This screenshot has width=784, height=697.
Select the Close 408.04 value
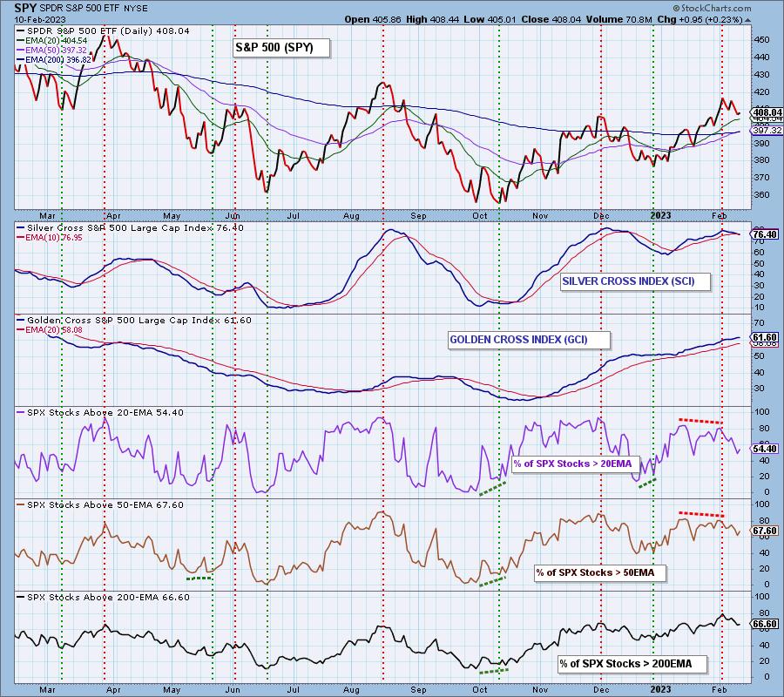pos(551,19)
